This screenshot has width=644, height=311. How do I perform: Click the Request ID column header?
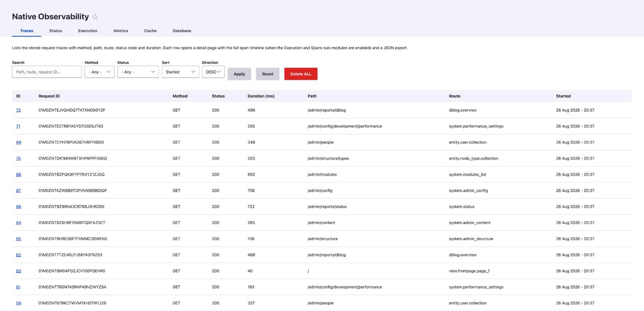pyautogui.click(x=49, y=96)
